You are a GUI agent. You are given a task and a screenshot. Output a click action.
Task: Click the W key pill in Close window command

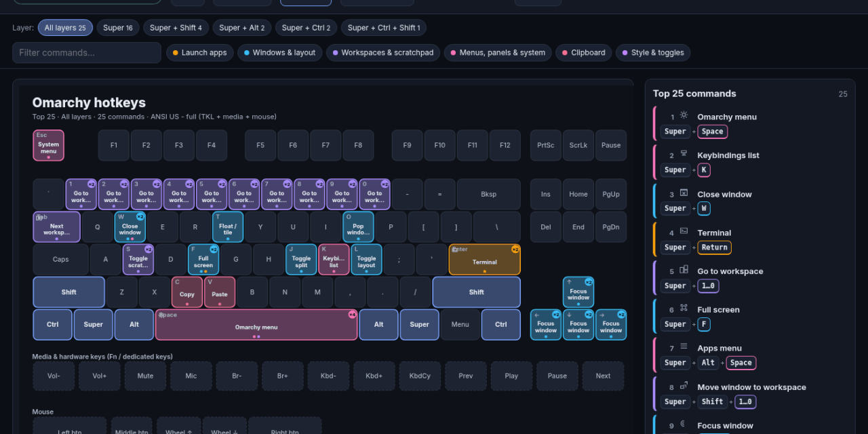[x=704, y=209]
